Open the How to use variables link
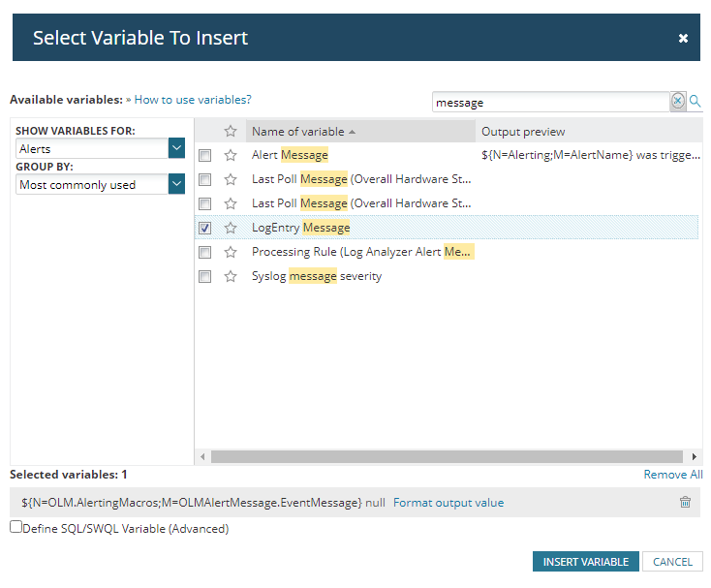This screenshot has width=711, height=588. (193, 100)
